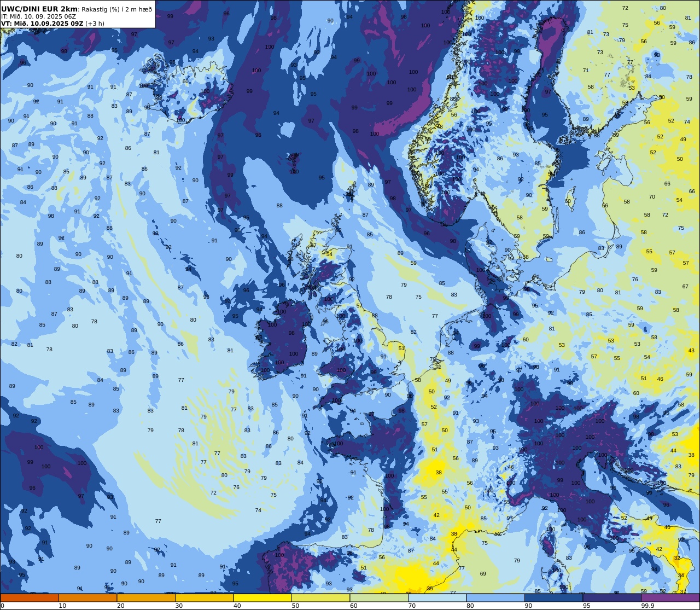Click the map title 'UWC/DINI EUR 2km'
The image size is (700, 610).
40,9
